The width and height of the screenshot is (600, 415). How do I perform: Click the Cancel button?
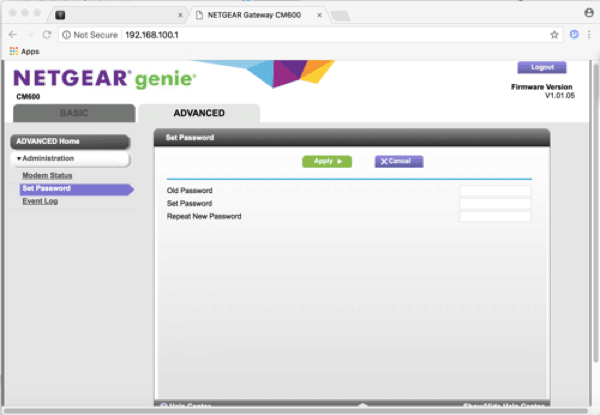click(399, 161)
